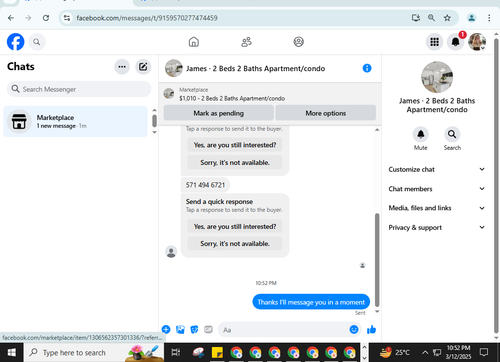Send upper 'Yes, are you still interested?' reply
The image size is (500, 362).
coord(235,145)
